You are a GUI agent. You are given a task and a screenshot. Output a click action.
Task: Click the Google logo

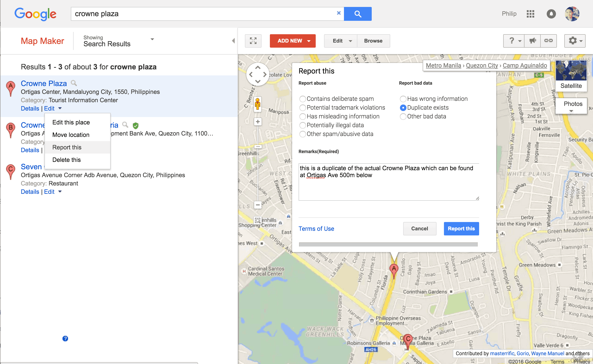click(x=35, y=14)
